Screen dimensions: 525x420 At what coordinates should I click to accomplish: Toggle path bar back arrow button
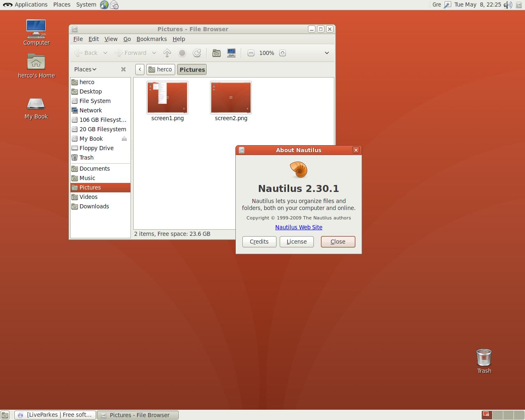[140, 69]
